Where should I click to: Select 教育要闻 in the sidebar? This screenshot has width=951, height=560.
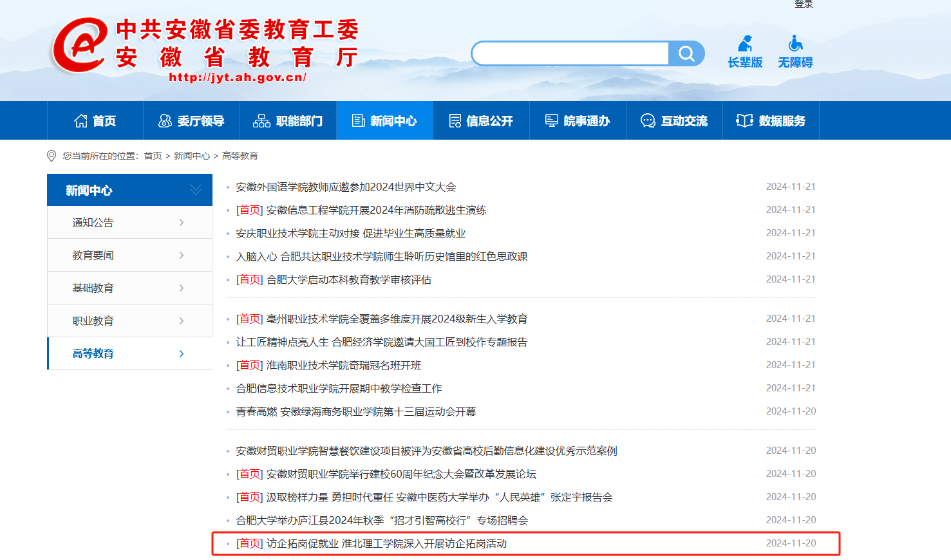93,256
